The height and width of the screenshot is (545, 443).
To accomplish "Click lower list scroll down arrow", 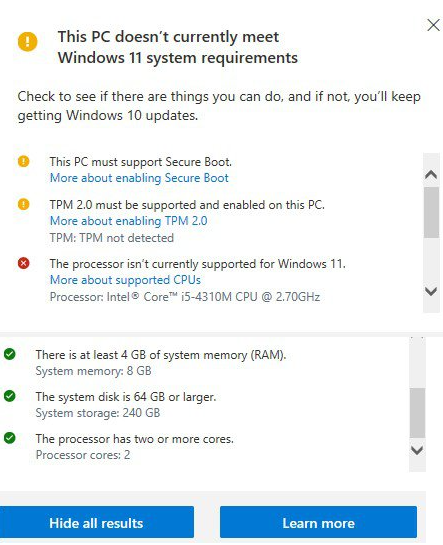I will click(x=417, y=450).
